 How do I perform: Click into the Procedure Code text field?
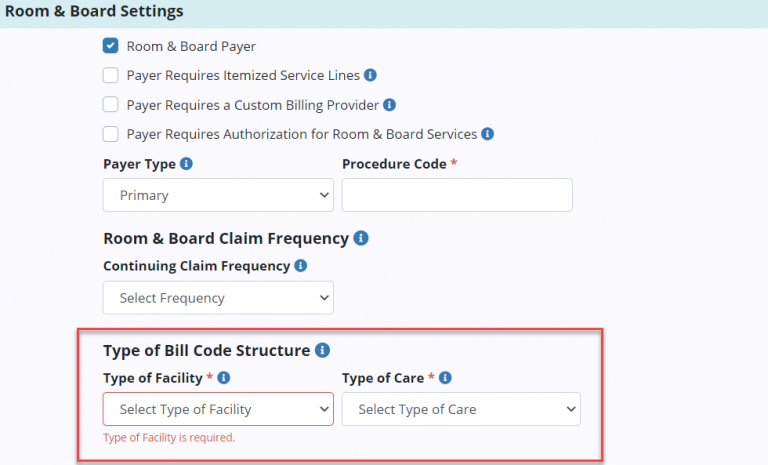tap(457, 196)
